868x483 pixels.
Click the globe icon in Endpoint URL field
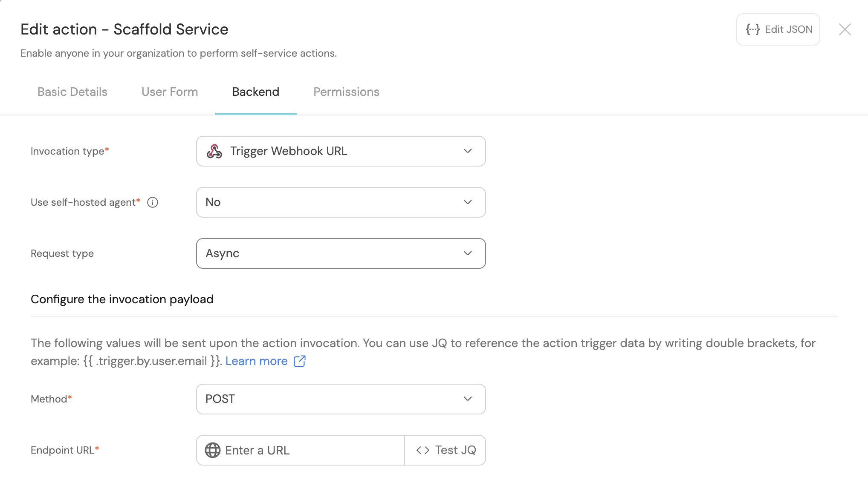tap(213, 450)
